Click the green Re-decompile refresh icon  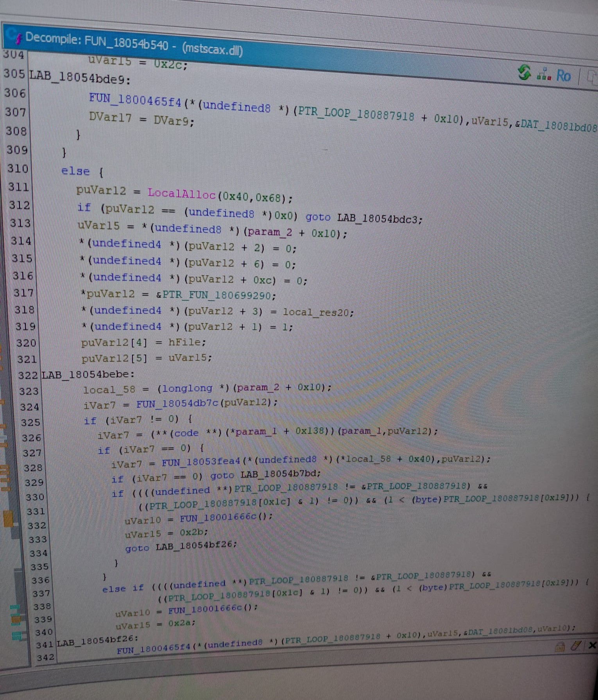click(x=525, y=73)
